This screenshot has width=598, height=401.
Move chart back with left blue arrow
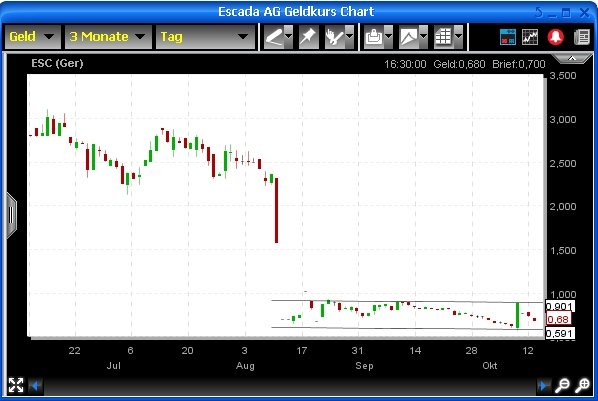click(35, 386)
